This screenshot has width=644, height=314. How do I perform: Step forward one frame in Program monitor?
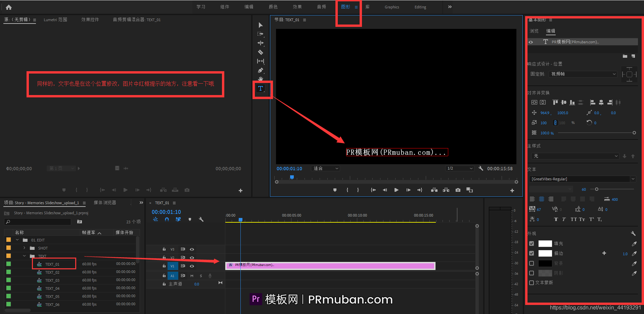tap(408, 190)
